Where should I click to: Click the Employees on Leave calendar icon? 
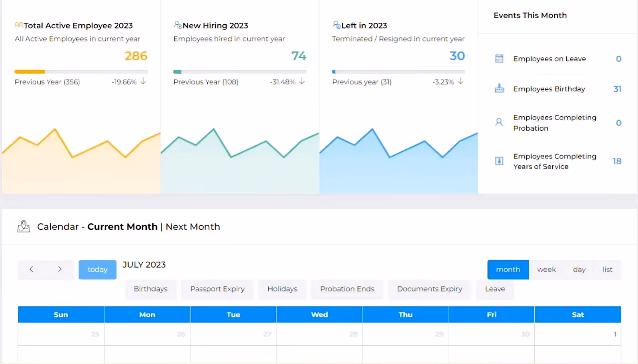pyautogui.click(x=499, y=59)
